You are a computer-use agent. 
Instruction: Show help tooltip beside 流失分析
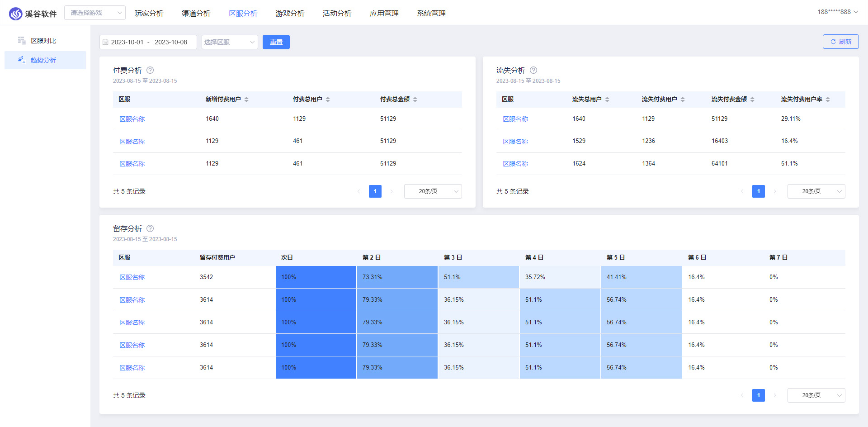(x=533, y=70)
